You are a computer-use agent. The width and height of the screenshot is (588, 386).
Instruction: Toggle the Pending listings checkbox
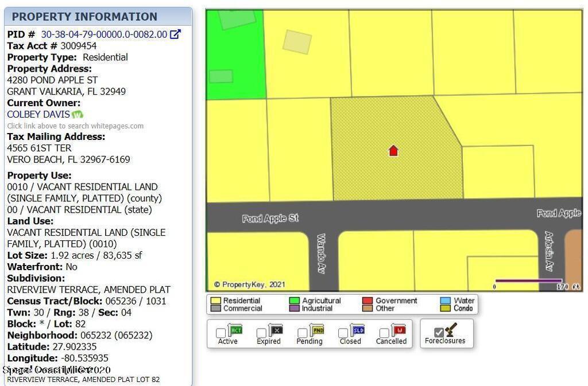point(303,333)
